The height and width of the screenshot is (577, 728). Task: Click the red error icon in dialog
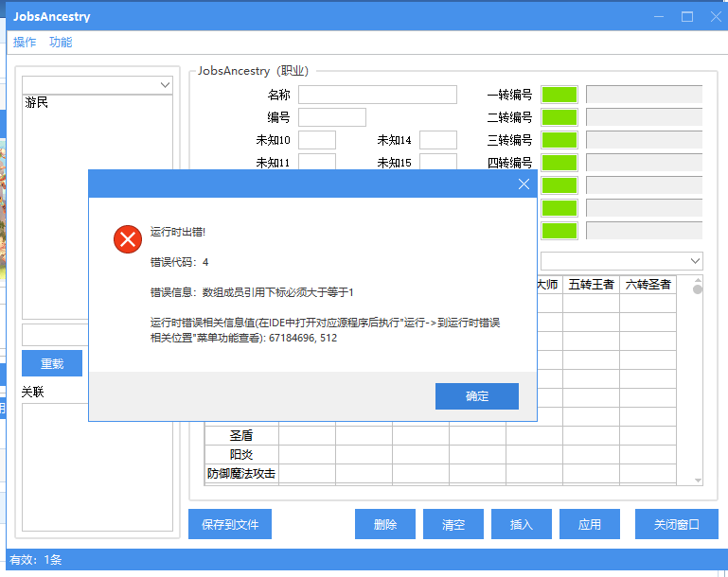(127, 239)
